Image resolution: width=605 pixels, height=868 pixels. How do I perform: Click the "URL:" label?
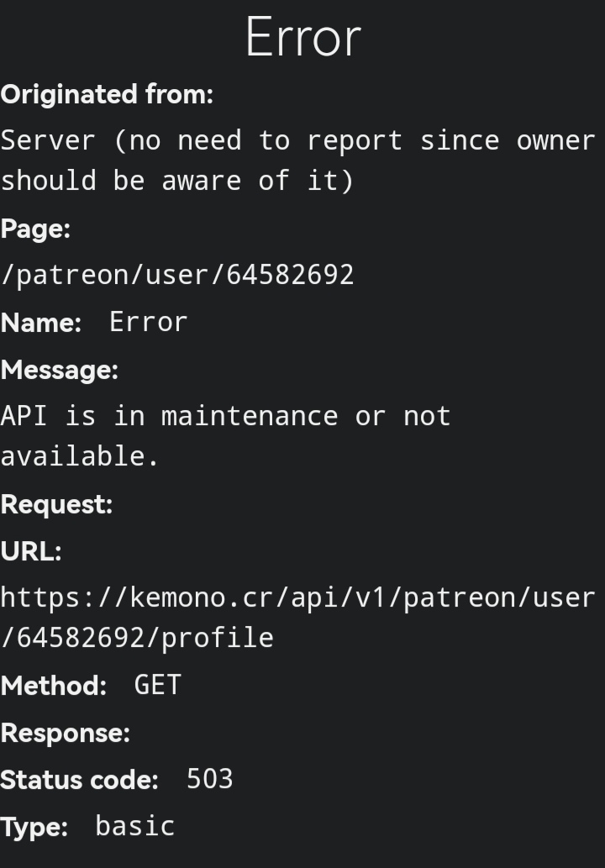pos(31,551)
